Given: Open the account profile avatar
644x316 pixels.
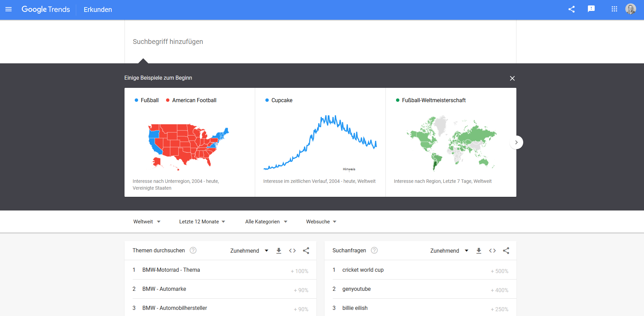Looking at the screenshot, I should [631, 9].
